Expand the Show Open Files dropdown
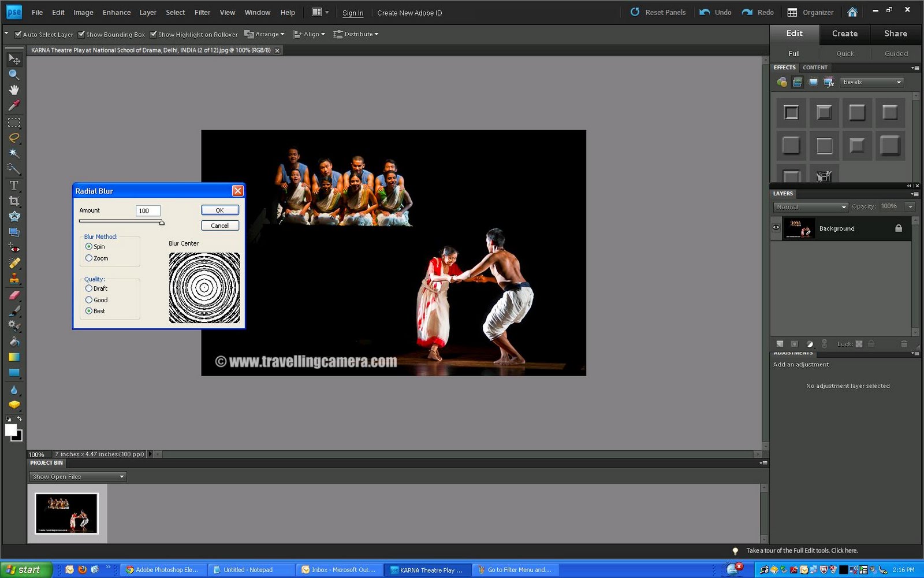 click(x=77, y=477)
